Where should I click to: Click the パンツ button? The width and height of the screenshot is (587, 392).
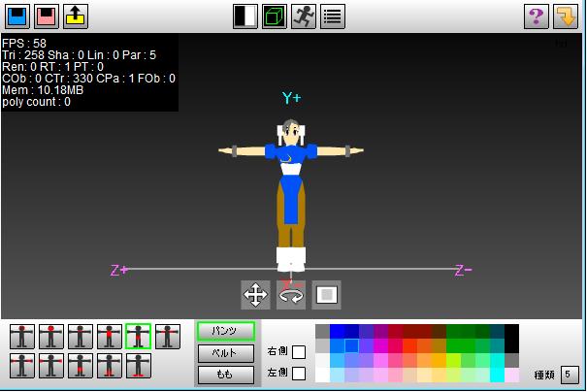click(226, 331)
